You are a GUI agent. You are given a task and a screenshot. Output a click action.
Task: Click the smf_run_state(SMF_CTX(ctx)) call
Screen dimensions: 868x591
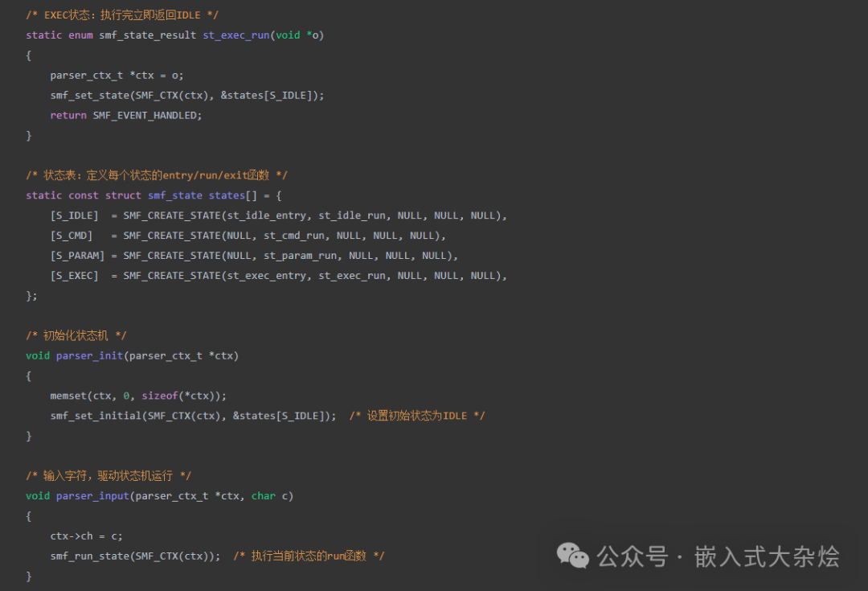point(135,556)
